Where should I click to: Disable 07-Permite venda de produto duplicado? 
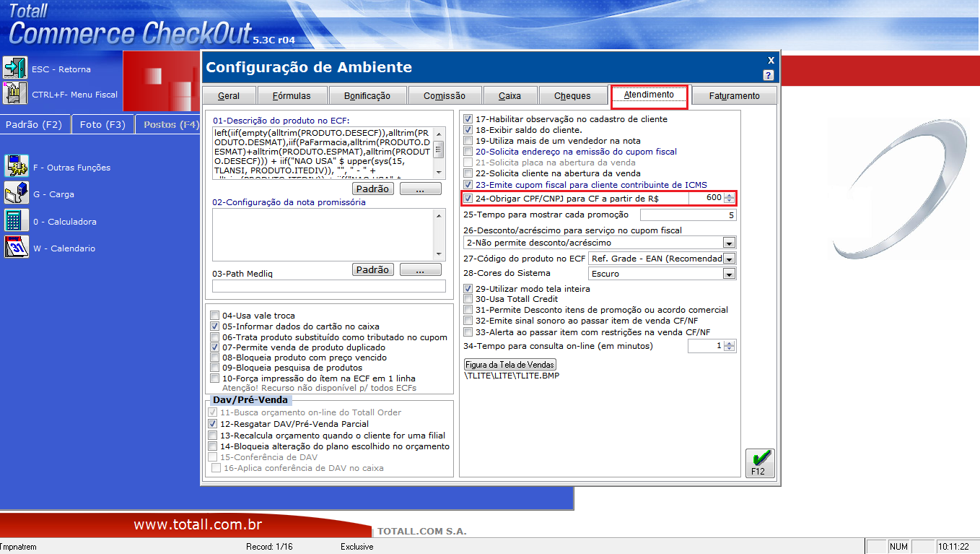click(x=214, y=347)
